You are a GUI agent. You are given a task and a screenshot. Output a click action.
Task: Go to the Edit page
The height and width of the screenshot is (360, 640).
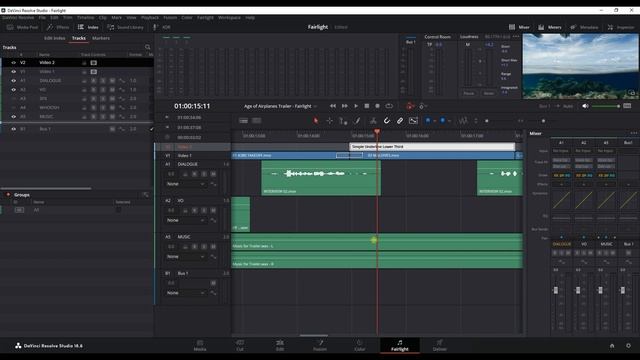(x=280, y=345)
